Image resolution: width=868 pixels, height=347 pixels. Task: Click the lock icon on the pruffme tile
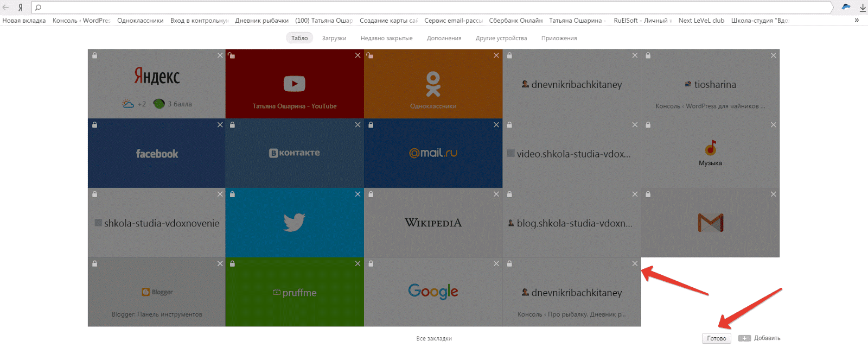click(233, 264)
